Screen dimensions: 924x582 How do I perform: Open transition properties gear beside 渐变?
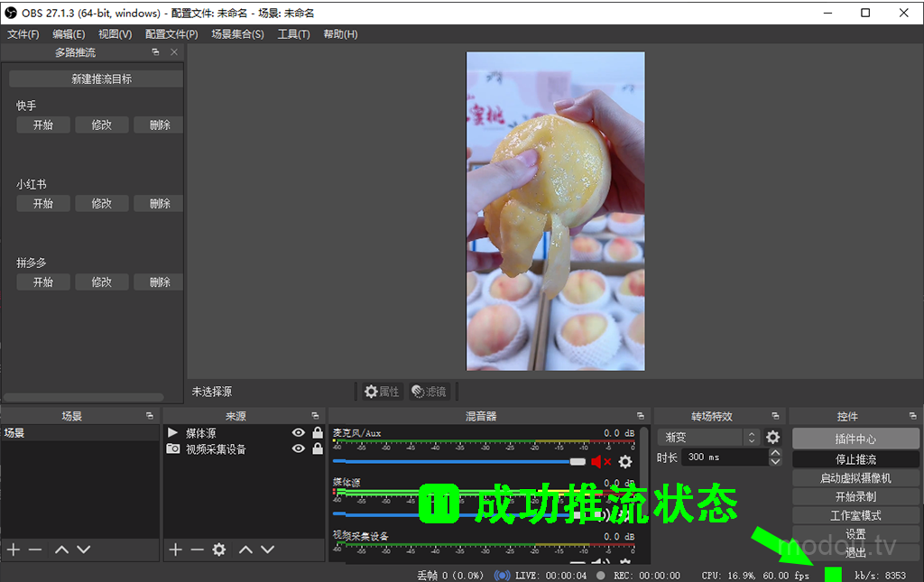[x=772, y=438]
